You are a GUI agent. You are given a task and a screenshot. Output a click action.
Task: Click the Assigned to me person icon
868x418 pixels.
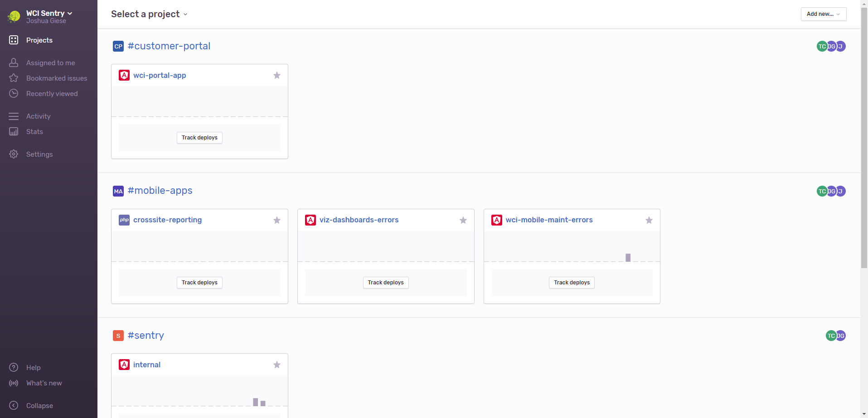[x=14, y=63]
